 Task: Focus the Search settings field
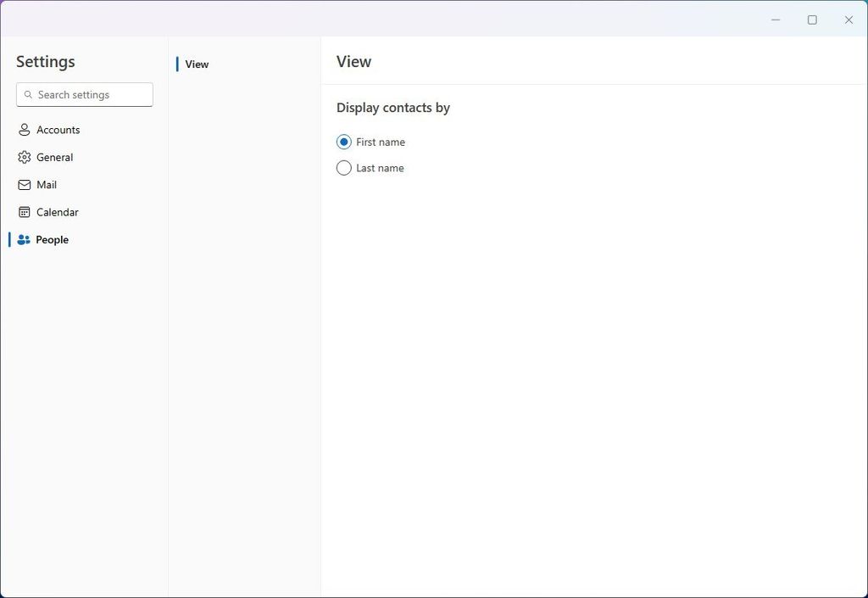coord(85,95)
